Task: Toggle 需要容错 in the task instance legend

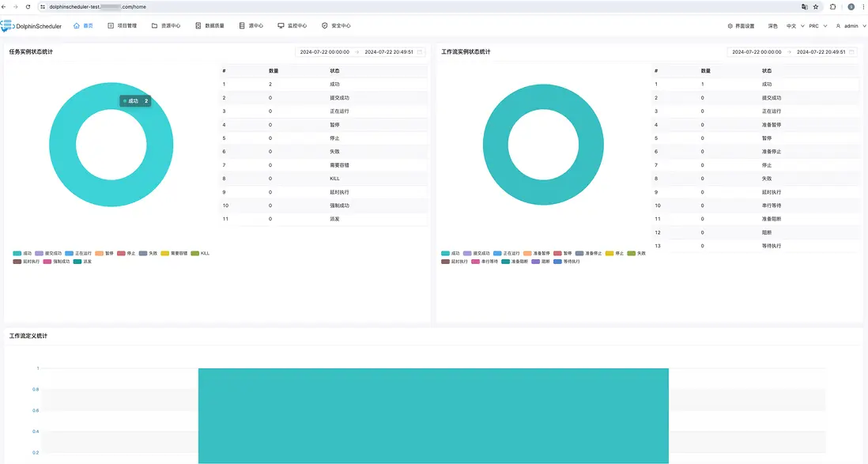Action: click(x=175, y=253)
